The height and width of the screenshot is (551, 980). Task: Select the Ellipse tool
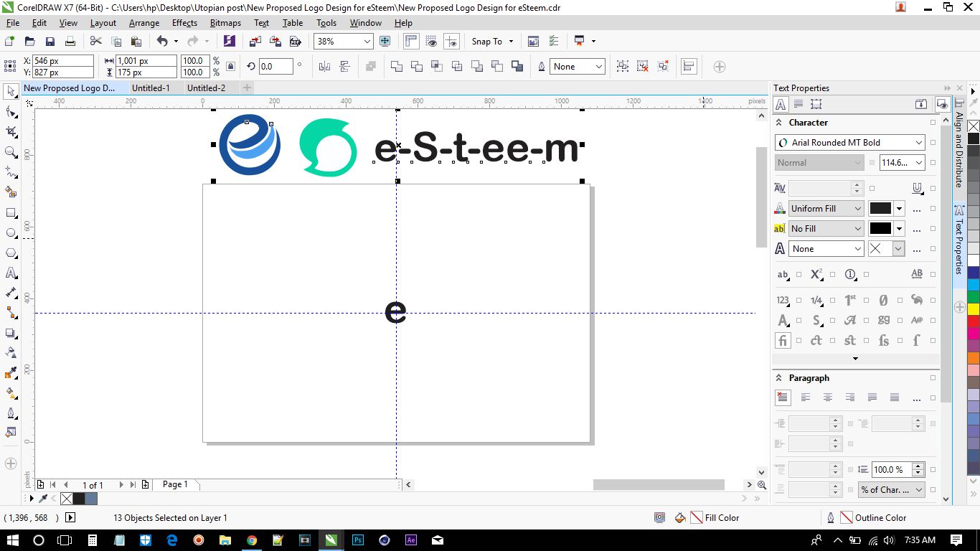(11, 232)
